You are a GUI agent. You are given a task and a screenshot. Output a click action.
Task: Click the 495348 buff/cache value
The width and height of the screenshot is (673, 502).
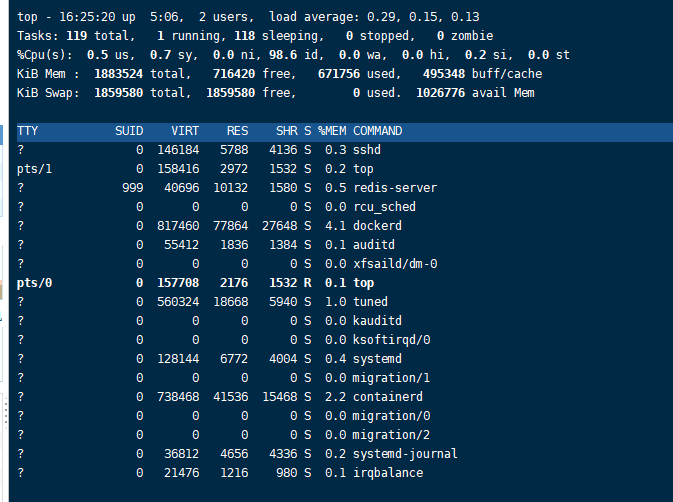(x=444, y=74)
